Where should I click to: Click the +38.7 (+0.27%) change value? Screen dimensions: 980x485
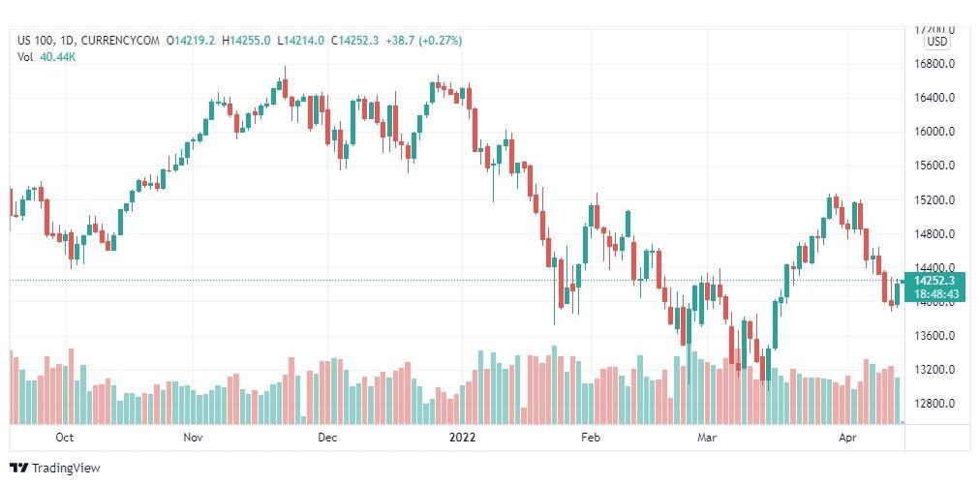point(424,41)
